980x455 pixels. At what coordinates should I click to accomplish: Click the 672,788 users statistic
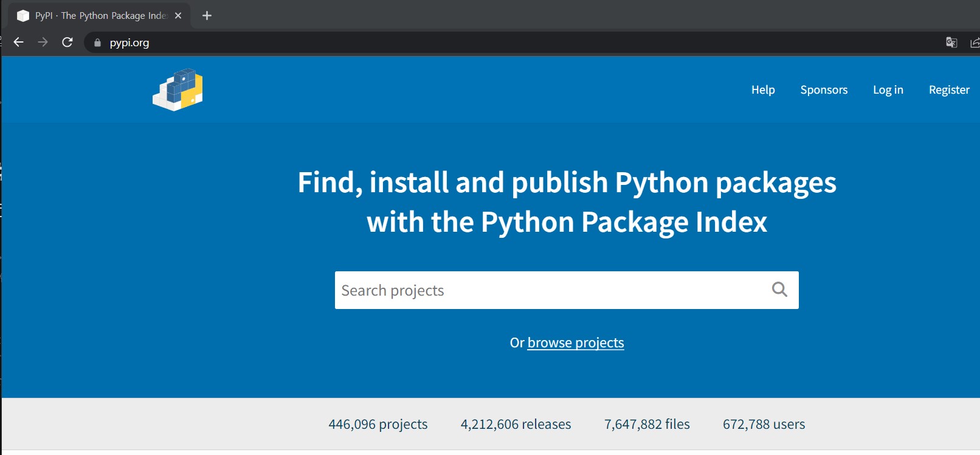click(x=764, y=425)
